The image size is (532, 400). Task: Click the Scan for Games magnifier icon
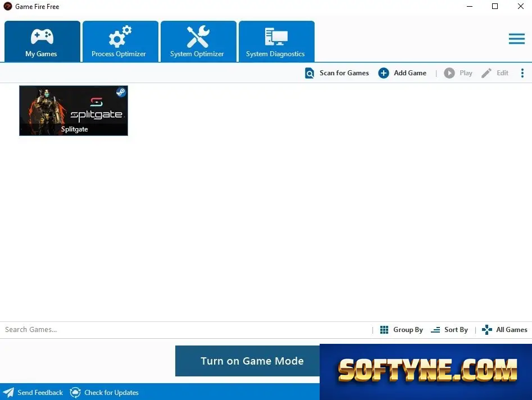point(310,73)
